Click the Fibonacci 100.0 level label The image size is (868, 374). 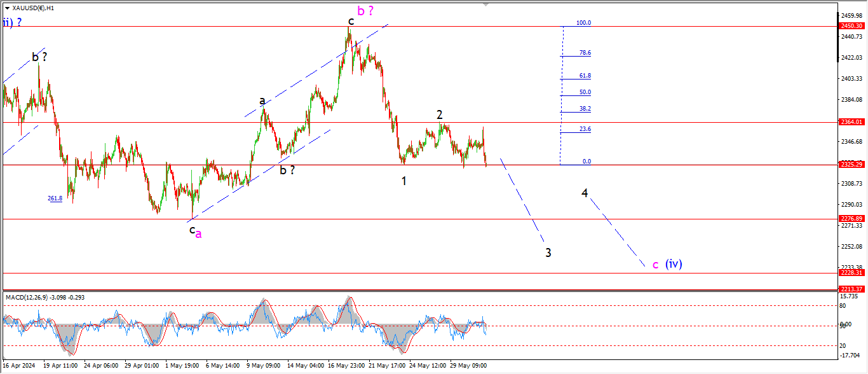click(583, 23)
